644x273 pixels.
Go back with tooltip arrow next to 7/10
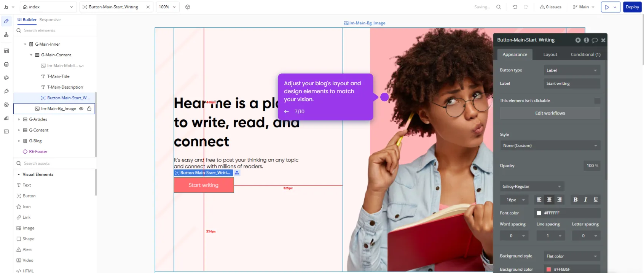(x=287, y=111)
